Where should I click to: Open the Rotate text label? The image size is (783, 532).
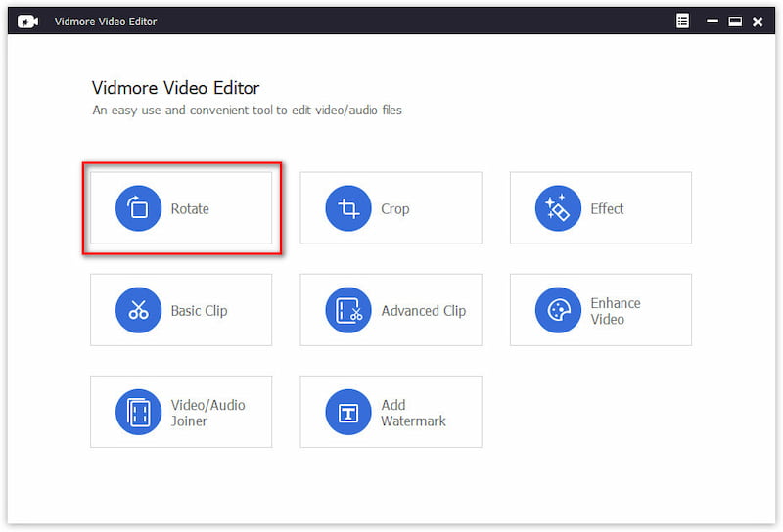coord(190,209)
